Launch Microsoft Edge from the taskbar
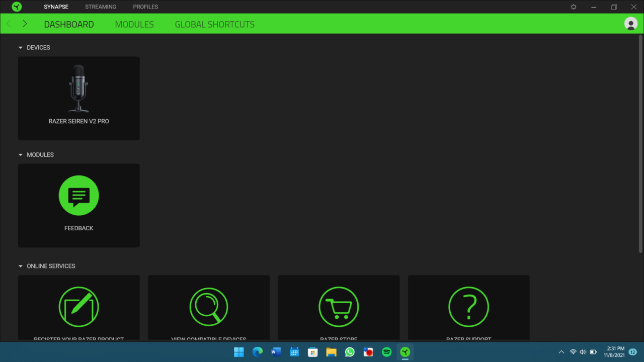 tap(258, 352)
